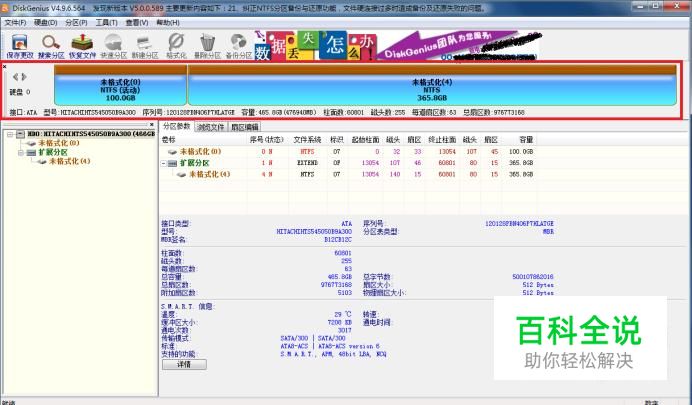The height and width of the screenshot is (405, 692).
Task: Select the 新建分区 new partition icon
Action: (x=145, y=46)
